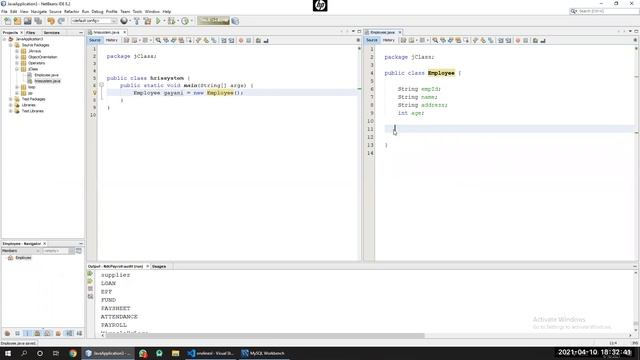
Task: Open Chrome from the Windows taskbar
Action: tap(73, 353)
